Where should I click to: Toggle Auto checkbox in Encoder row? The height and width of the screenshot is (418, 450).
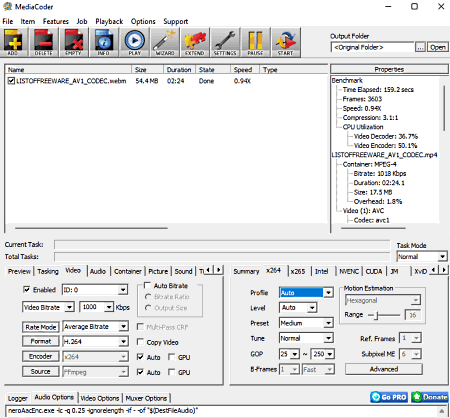click(x=141, y=357)
